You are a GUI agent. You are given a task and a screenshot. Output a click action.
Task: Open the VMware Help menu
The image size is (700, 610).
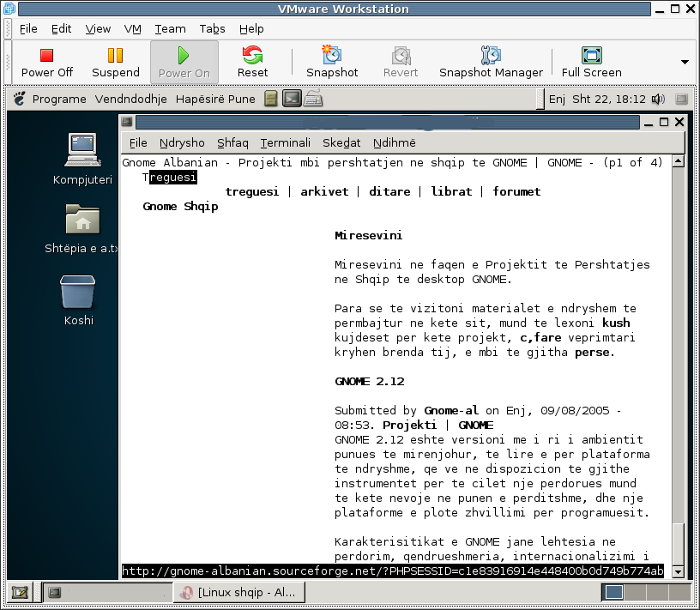251,29
